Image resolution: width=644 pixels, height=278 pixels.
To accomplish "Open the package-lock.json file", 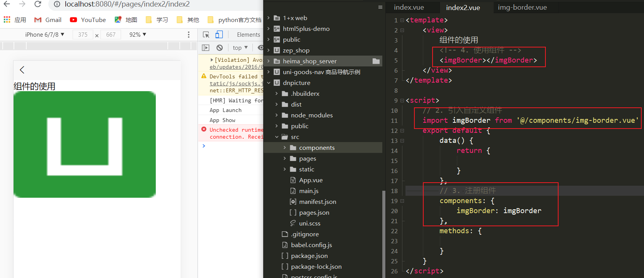I will pos(316,266).
